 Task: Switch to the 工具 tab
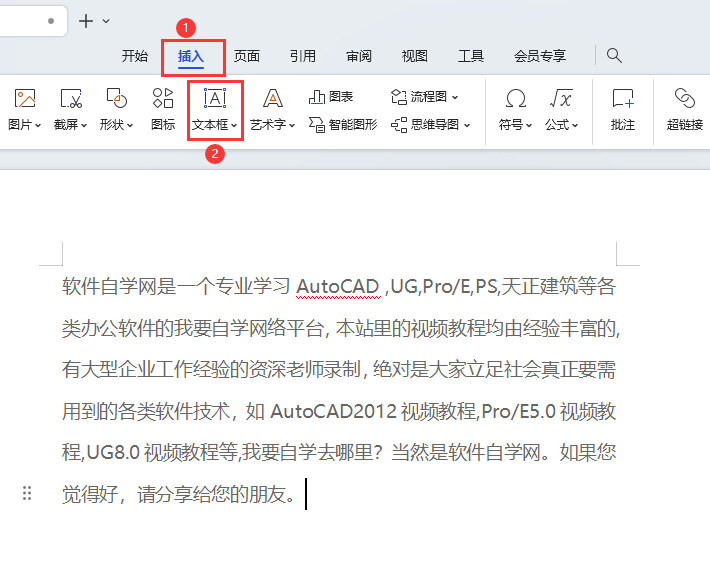pyautogui.click(x=471, y=56)
